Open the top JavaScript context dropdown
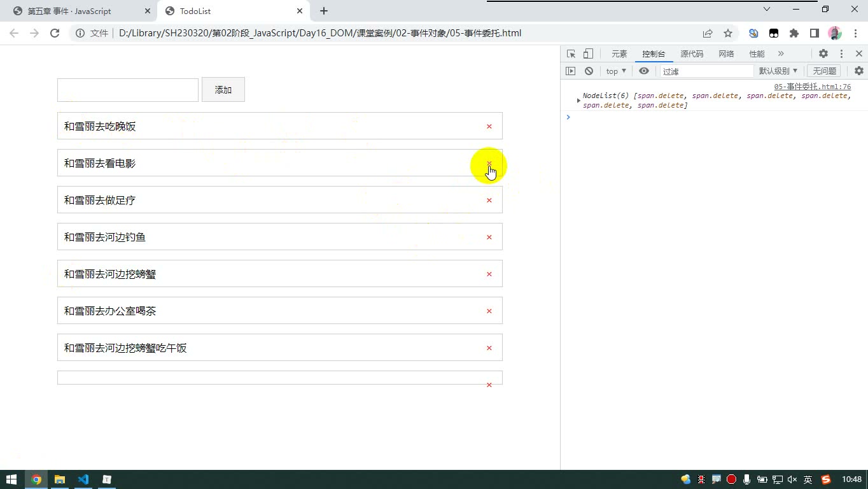868x489 pixels. 616,71
